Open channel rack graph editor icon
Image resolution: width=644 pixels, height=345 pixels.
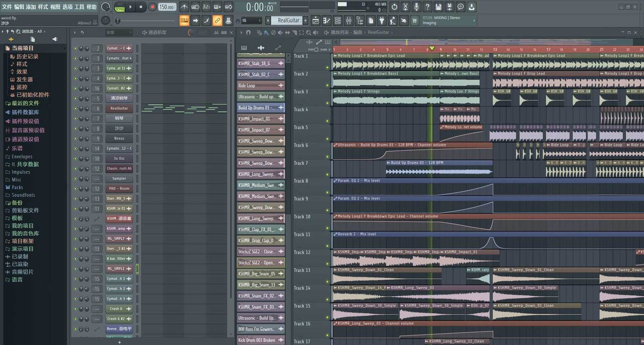tap(216, 33)
